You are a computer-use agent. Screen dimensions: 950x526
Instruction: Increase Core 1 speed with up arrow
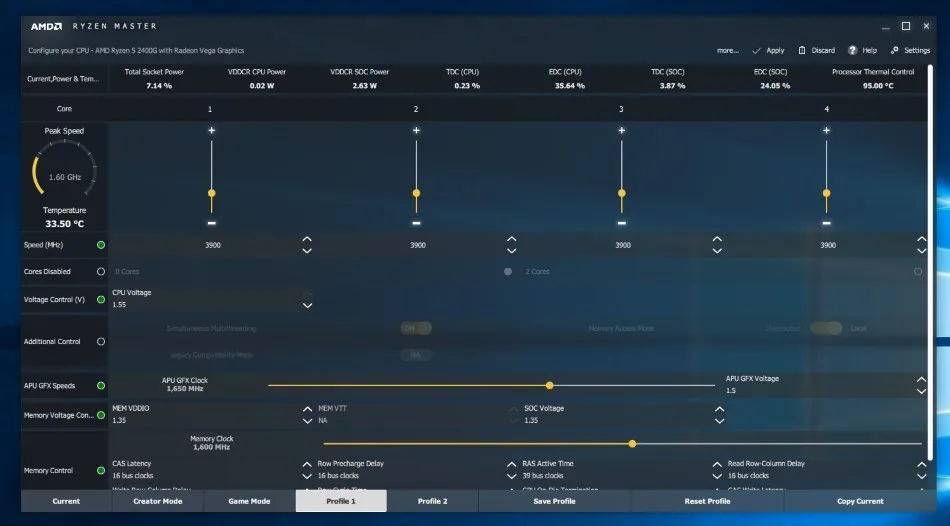coord(307,239)
